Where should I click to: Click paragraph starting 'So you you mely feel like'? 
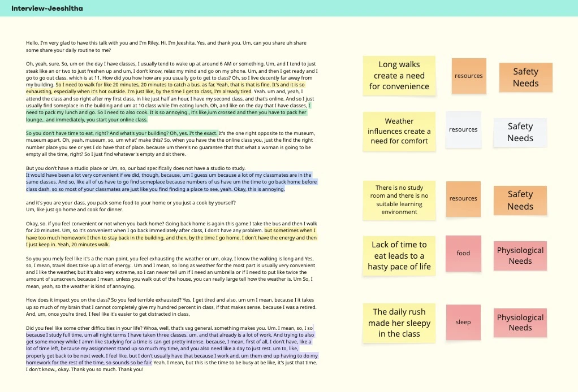pos(171,272)
